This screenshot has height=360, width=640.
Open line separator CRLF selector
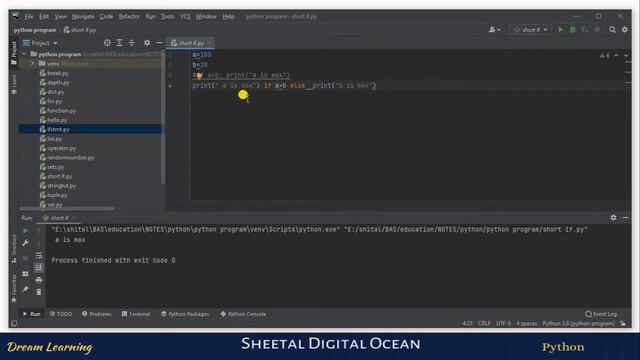[484, 324]
